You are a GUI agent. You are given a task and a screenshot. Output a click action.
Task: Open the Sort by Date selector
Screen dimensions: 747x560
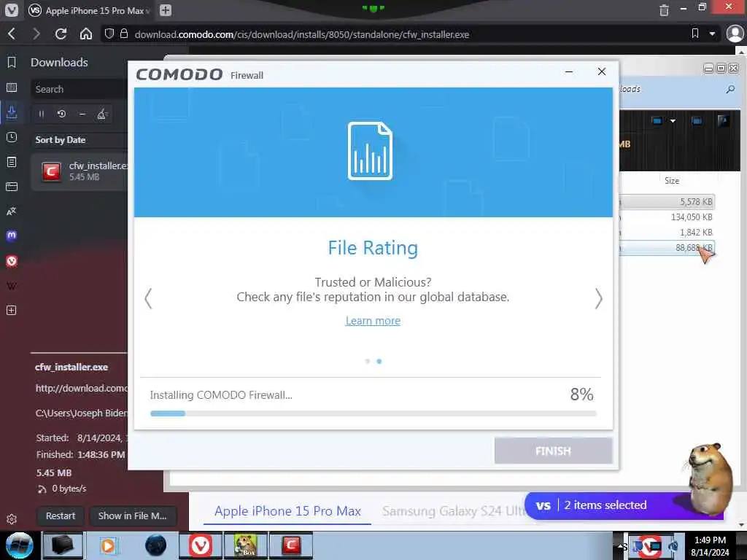(x=79, y=140)
